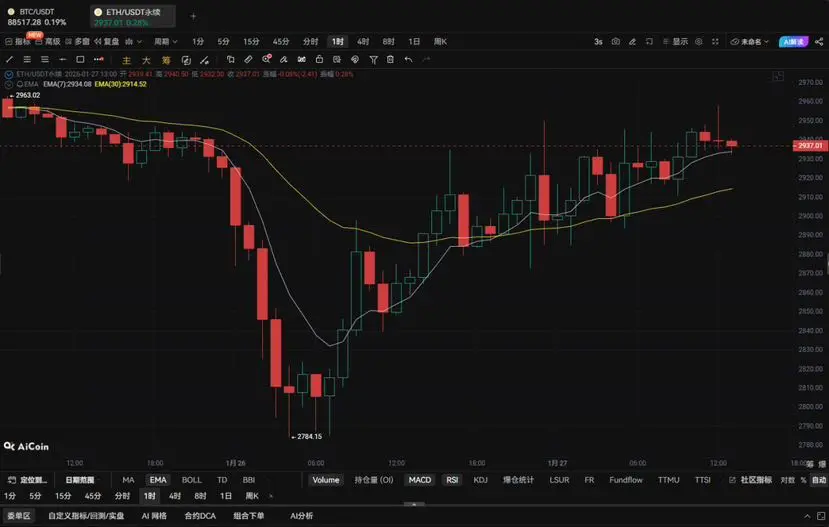829x527 pixels.
Task: Open the 委单区 order area tab
Action: [19, 516]
